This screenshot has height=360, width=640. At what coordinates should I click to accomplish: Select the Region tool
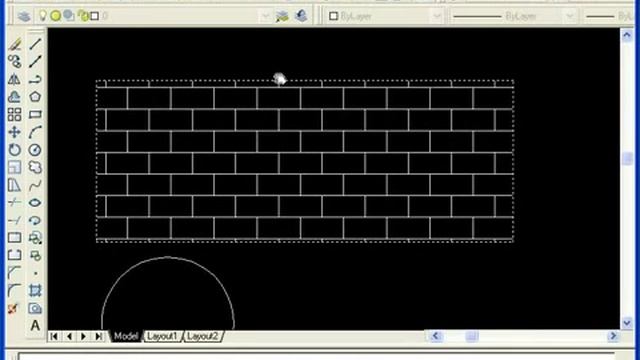click(35, 308)
